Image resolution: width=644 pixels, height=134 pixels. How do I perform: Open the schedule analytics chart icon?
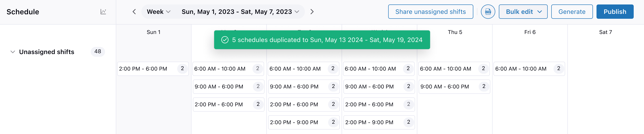[103, 12]
